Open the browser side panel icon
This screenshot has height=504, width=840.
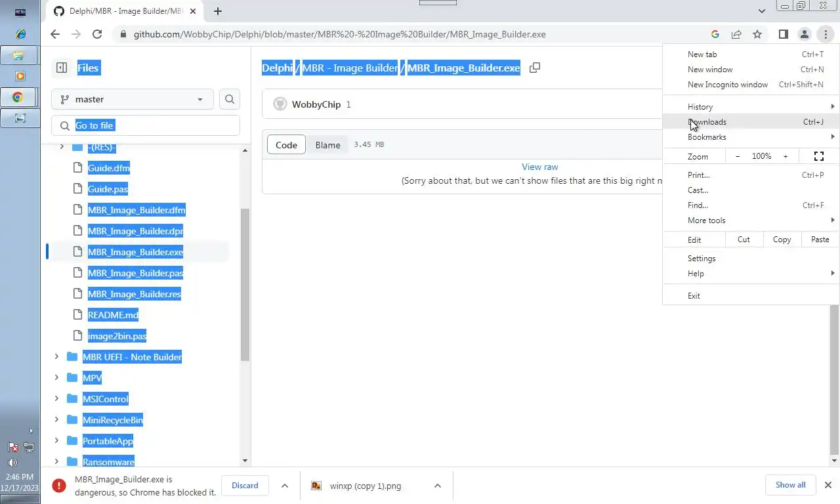click(783, 34)
